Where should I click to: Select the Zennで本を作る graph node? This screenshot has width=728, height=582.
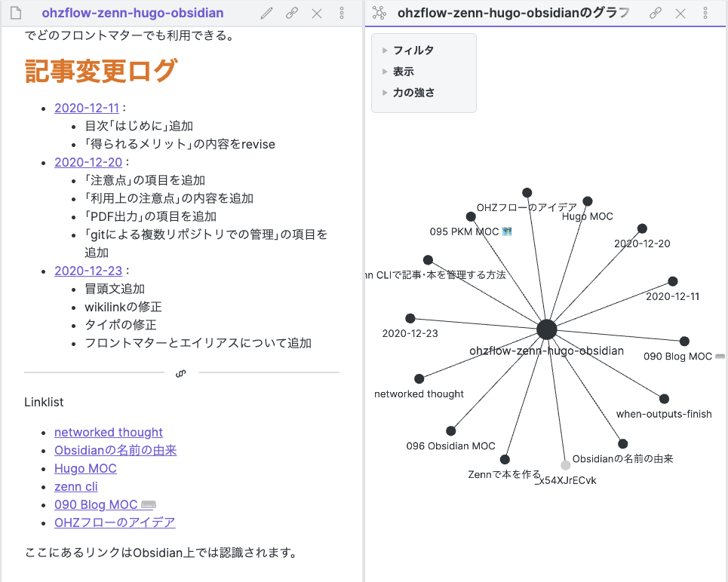tap(505, 459)
